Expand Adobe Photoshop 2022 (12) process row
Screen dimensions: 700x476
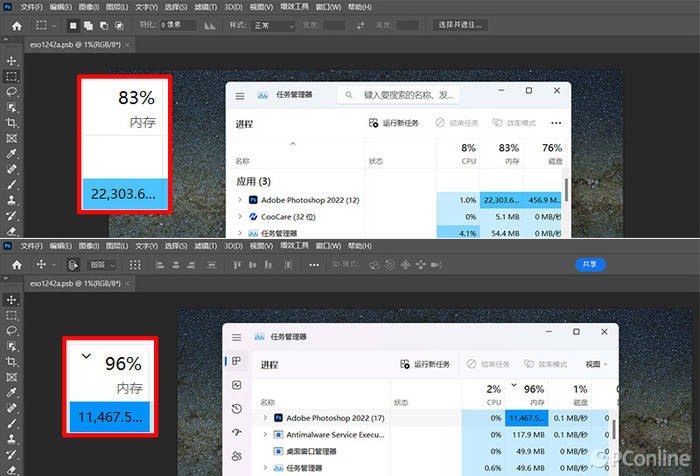[x=240, y=200]
